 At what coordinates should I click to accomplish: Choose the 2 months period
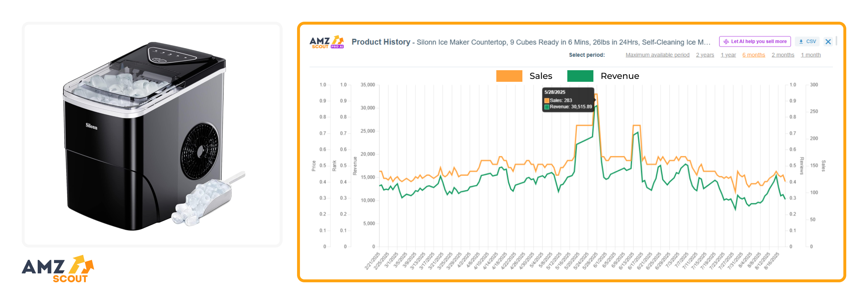[783, 55]
